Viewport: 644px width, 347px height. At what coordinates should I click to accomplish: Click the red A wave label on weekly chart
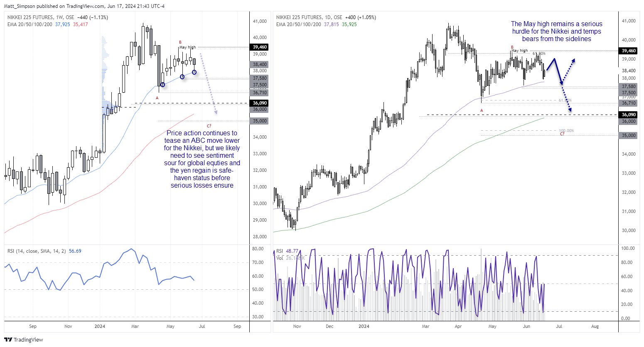[x=157, y=98]
